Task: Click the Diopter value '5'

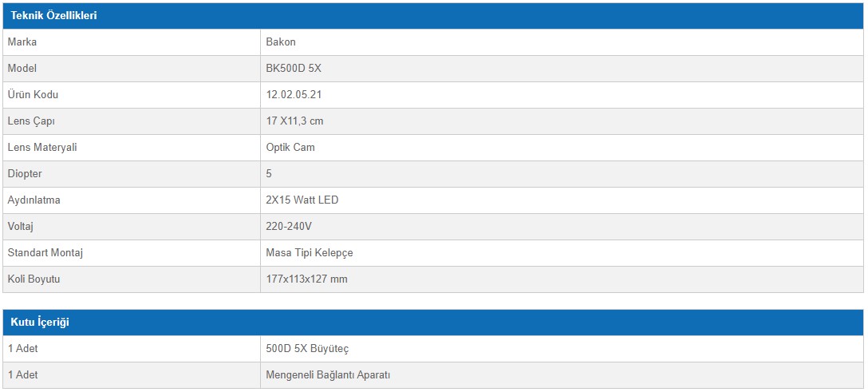Action: 269,174
